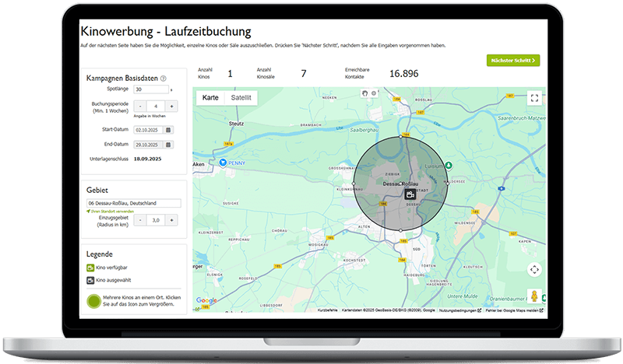
Task: Click the Nächster Schritt button
Action: click(513, 60)
